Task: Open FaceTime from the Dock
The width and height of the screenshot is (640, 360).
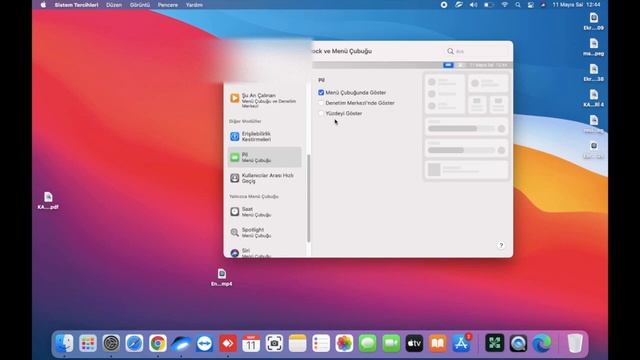Action: [391, 343]
